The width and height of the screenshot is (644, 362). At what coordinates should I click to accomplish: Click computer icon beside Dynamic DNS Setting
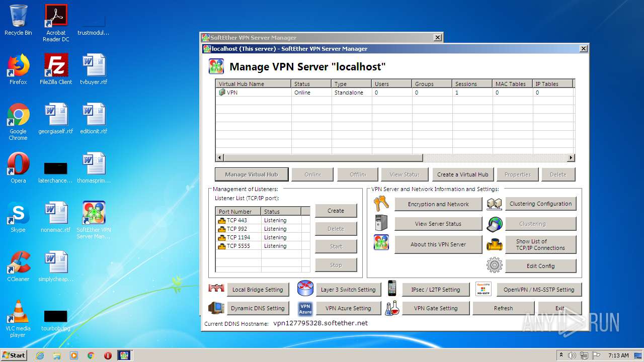coord(216,308)
